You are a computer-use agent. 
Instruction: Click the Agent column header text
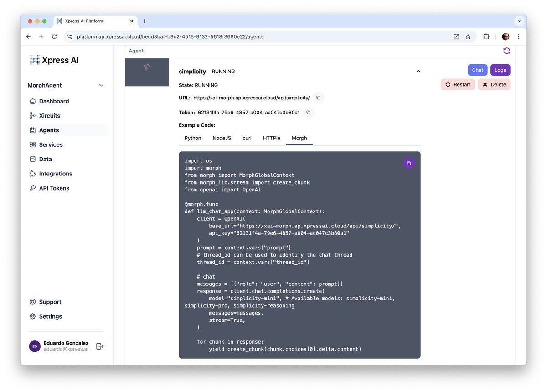click(x=136, y=51)
